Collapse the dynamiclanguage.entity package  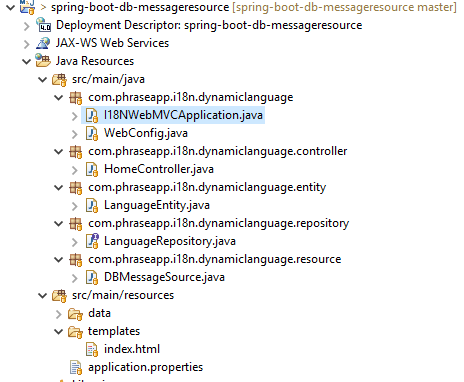[59, 187]
